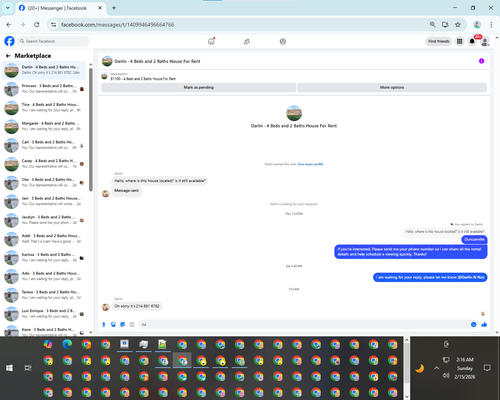Open the emoji picker in message box
The height and width of the screenshot is (400, 500).
point(473,324)
